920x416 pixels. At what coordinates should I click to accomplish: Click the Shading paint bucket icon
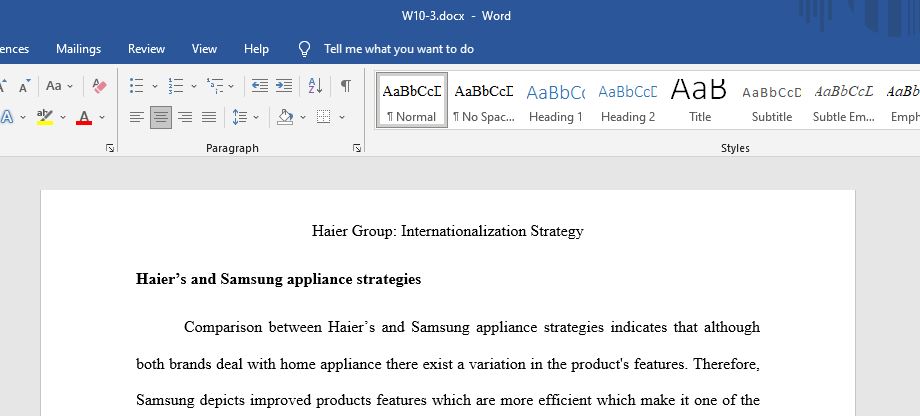tap(285, 117)
